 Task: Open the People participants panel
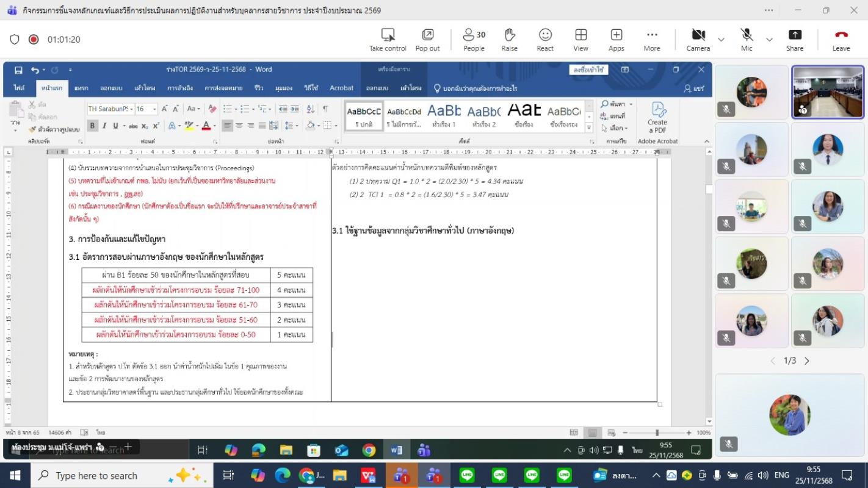[473, 39]
